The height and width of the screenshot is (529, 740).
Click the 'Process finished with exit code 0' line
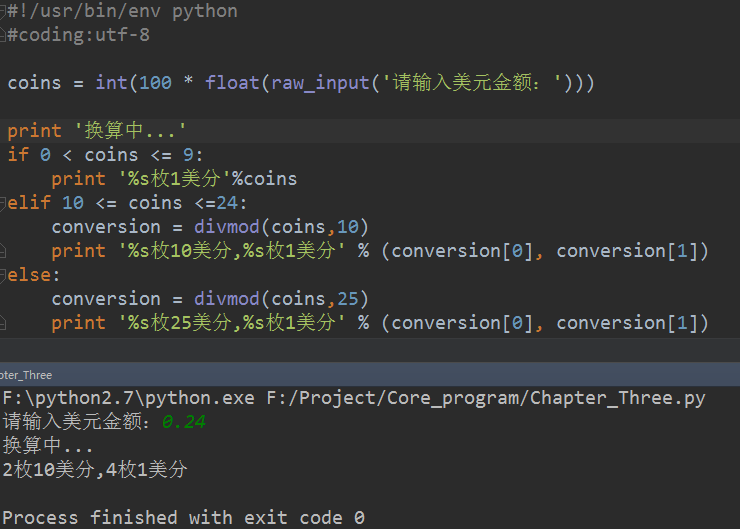[184, 518]
